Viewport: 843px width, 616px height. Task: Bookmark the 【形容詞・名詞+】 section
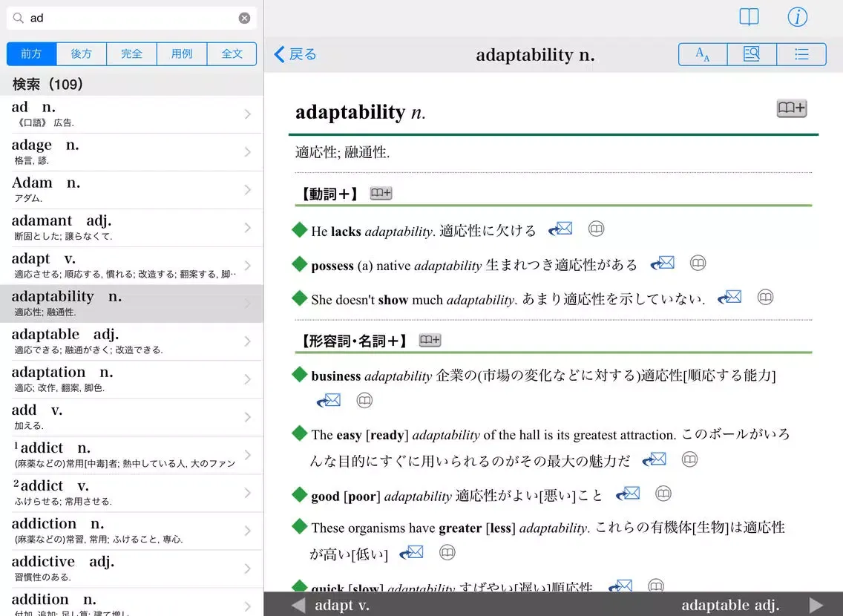pyautogui.click(x=430, y=340)
